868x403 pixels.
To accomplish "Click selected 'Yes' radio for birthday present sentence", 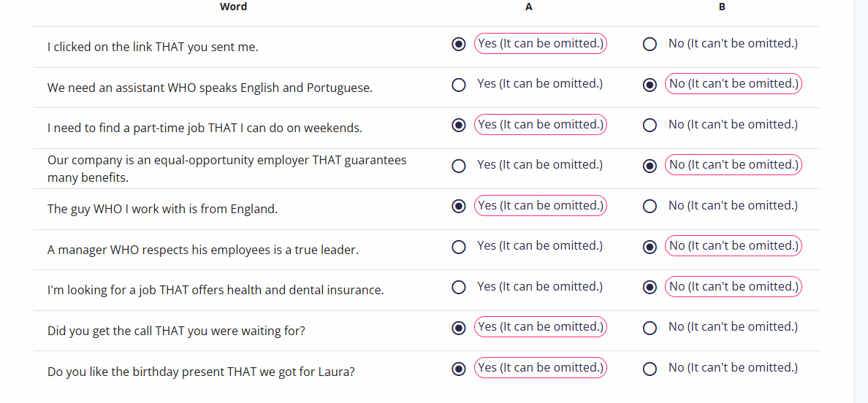I will tap(458, 369).
